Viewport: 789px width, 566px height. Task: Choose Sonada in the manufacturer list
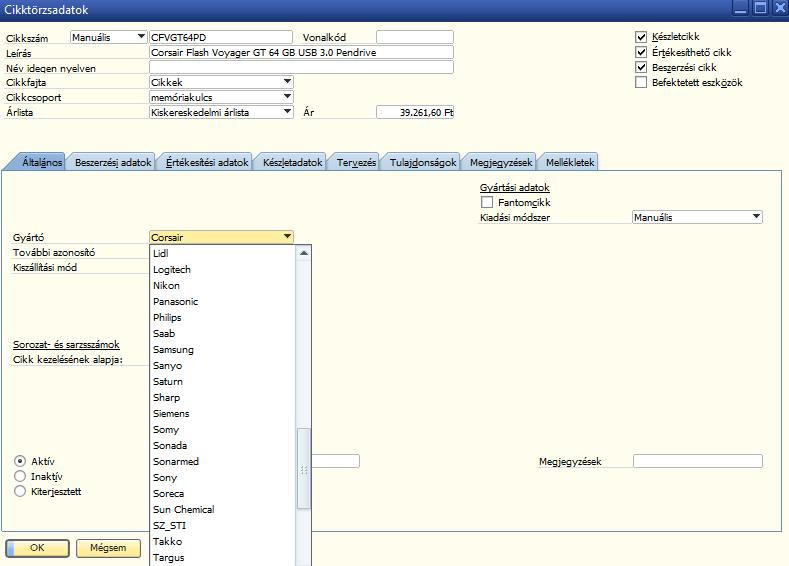(x=223, y=446)
